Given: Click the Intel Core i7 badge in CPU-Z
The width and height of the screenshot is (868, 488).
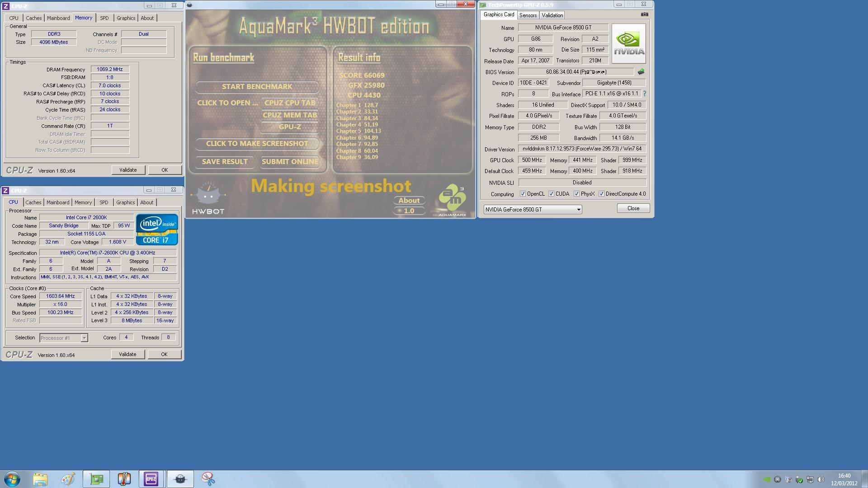Looking at the screenshot, I should pyautogui.click(x=157, y=230).
